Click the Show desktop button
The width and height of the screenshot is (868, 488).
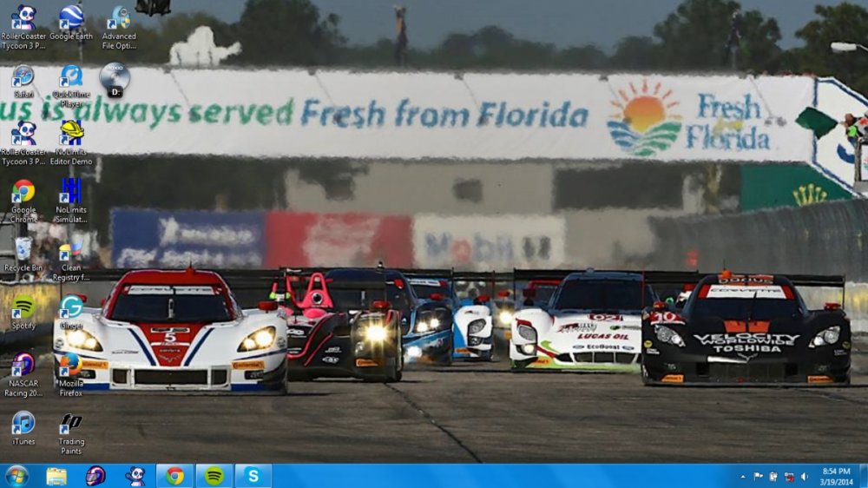coord(863,477)
